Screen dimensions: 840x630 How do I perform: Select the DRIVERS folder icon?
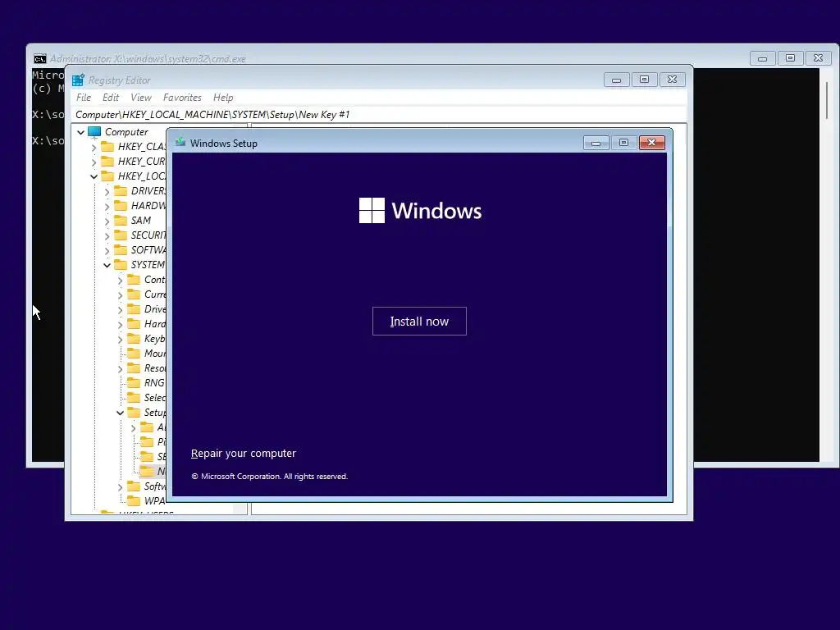coord(121,190)
